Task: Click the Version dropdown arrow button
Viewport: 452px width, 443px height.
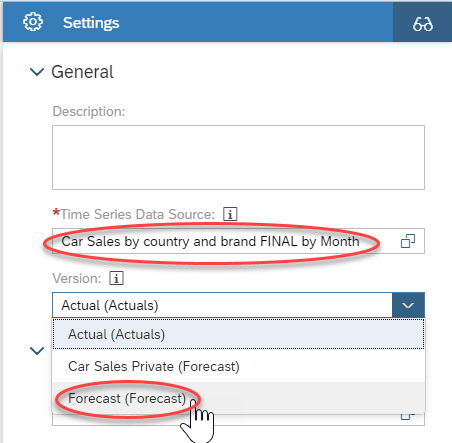Action: 408,305
